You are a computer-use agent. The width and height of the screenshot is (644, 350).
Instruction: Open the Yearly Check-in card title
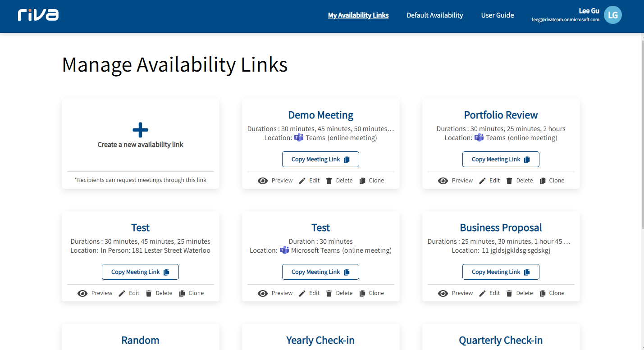point(320,340)
